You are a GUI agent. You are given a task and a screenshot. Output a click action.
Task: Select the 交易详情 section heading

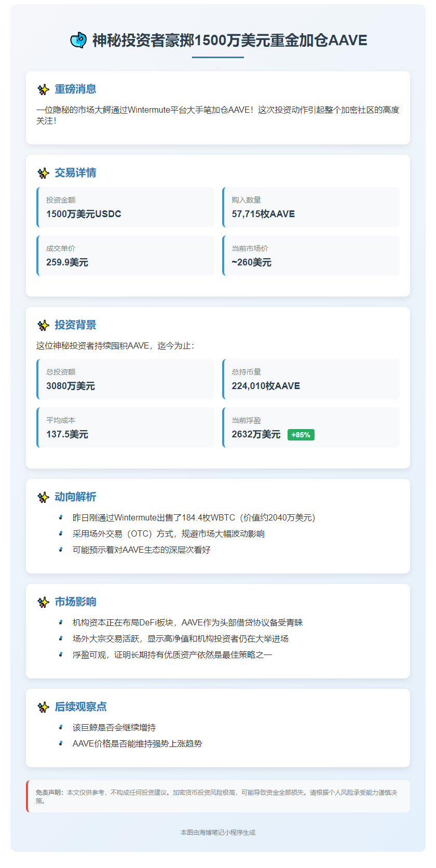(75, 173)
